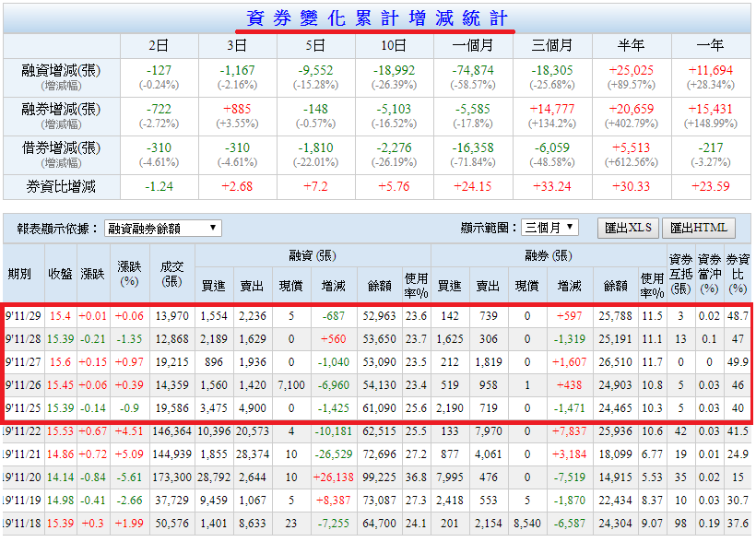Click the -6,960 margin change cell

pyautogui.click(x=334, y=385)
